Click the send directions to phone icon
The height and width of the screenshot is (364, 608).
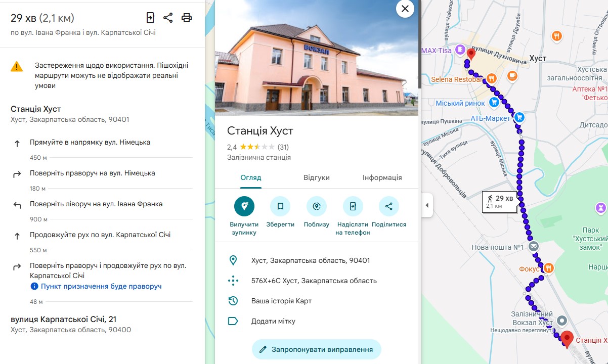[150, 18]
